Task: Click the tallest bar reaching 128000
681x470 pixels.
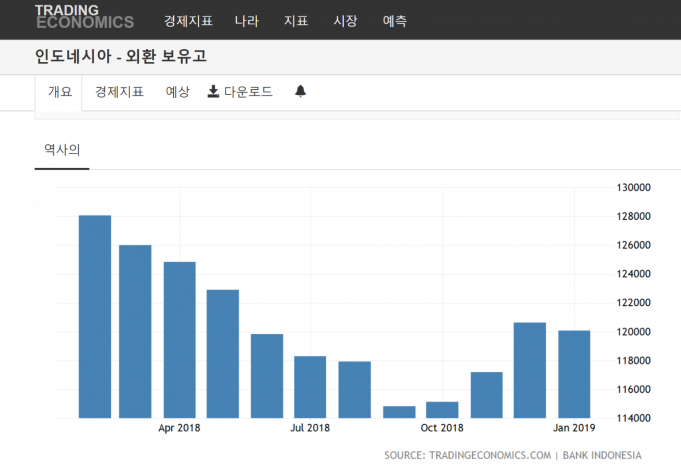Action: (x=95, y=316)
